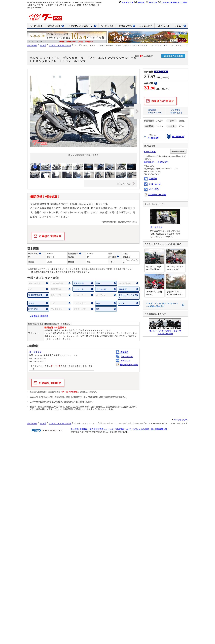The image size is (215, 644).
Task: Open owner post あったかくて気持ちいい
Action: pyautogui.click(x=154, y=285)
